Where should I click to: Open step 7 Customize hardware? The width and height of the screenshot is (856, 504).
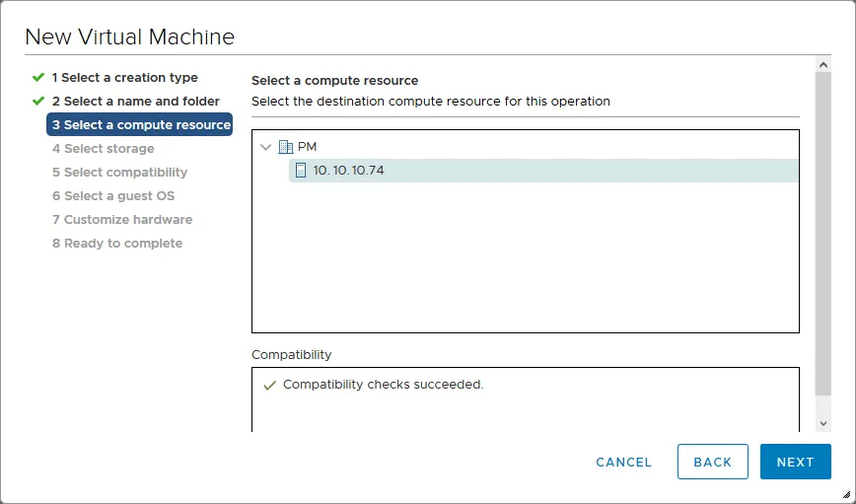[x=121, y=220]
